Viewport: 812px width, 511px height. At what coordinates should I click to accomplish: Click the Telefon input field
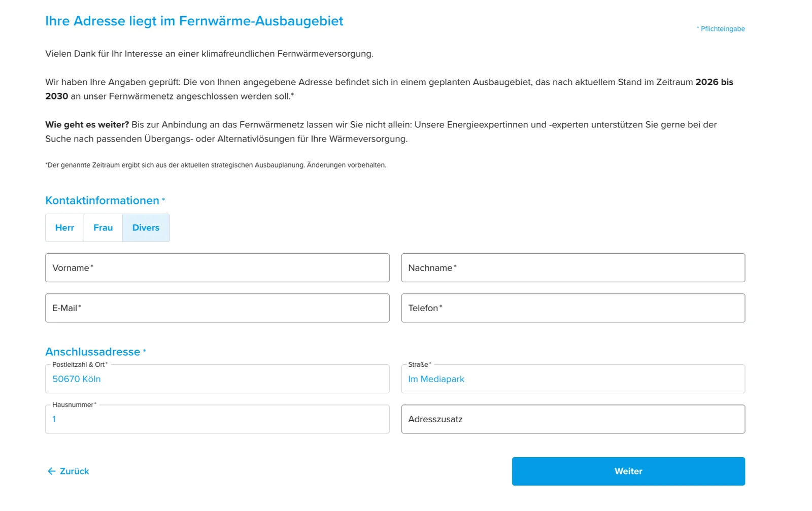click(x=573, y=308)
